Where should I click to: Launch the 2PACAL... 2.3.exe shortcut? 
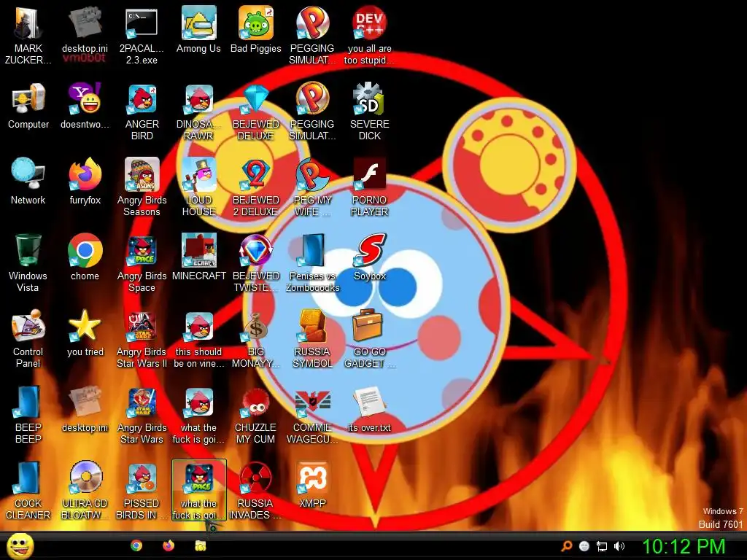tap(142, 36)
